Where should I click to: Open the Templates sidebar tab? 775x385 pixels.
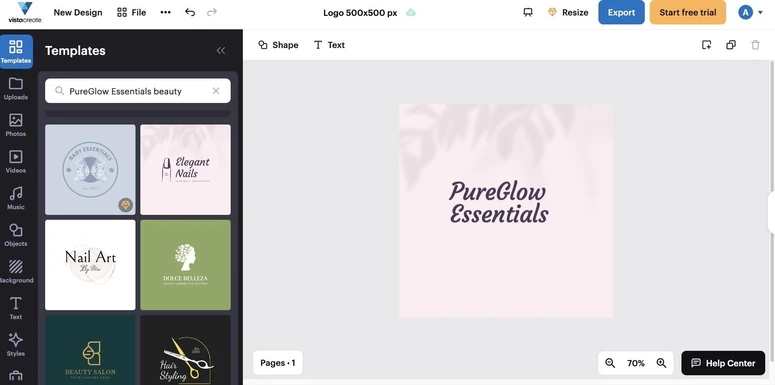pyautogui.click(x=16, y=51)
